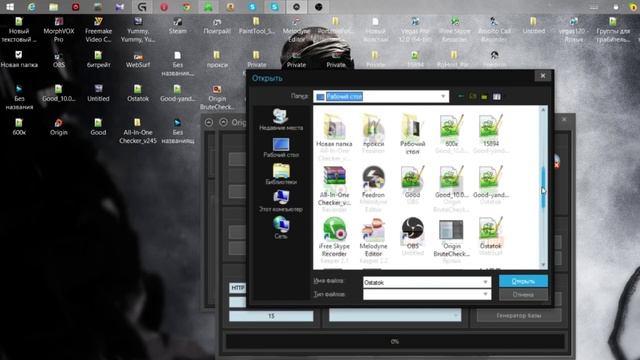Viewport: 640px width, 360px height.
Task: Open Библиотеки in the places sidebar
Action: [x=281, y=174]
